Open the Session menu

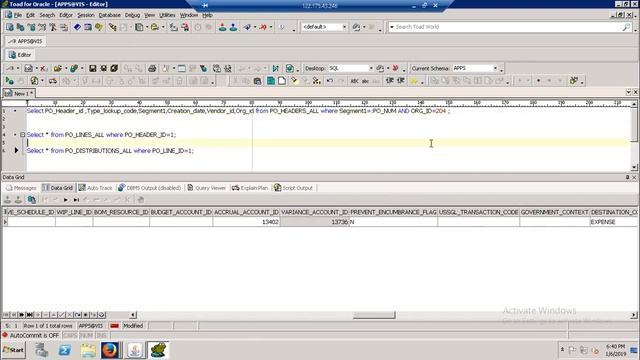(x=86, y=15)
